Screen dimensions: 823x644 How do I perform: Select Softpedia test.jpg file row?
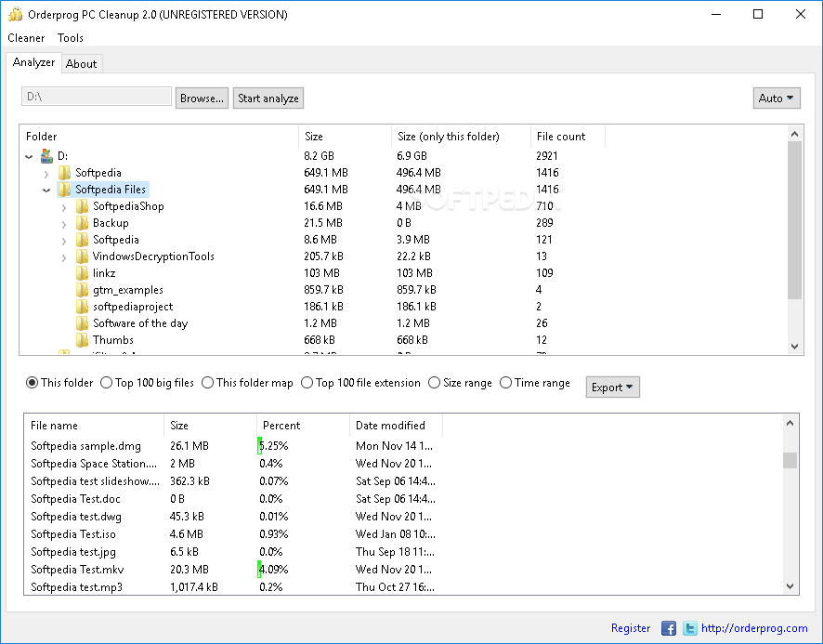click(x=233, y=552)
